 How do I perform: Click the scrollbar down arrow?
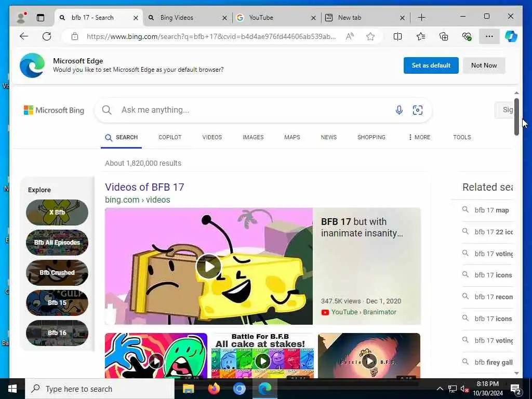[x=516, y=373]
